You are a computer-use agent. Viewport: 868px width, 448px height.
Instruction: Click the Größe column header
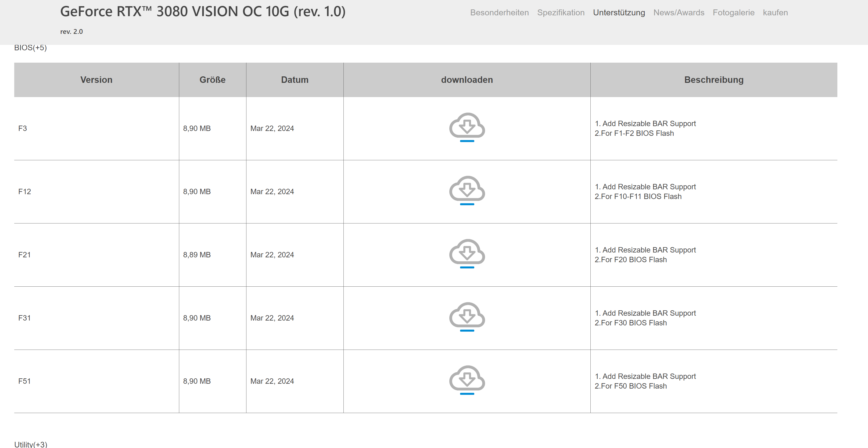(212, 80)
